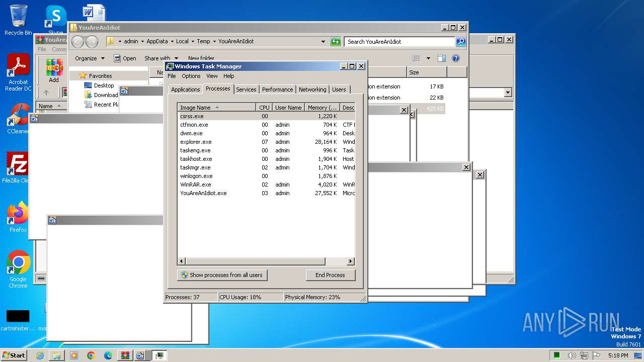The width and height of the screenshot is (644, 362).
Task: Click the green CPU meter tray icon
Action: point(557,355)
